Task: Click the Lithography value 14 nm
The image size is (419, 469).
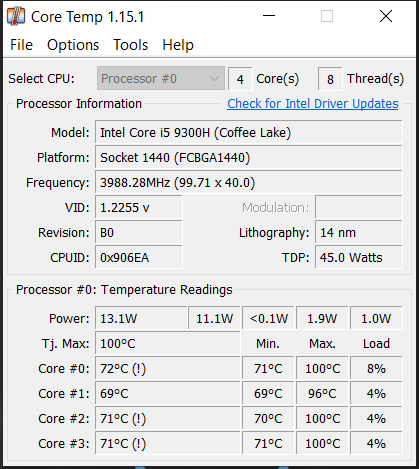Action: pos(359,232)
